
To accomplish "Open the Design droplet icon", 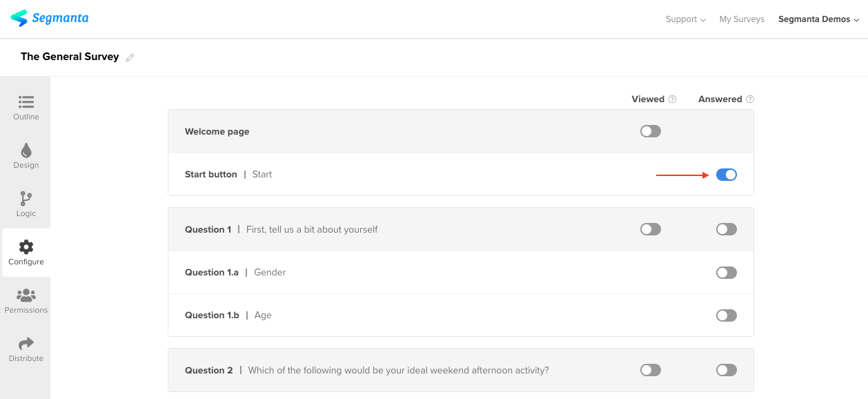I will pyautogui.click(x=26, y=150).
